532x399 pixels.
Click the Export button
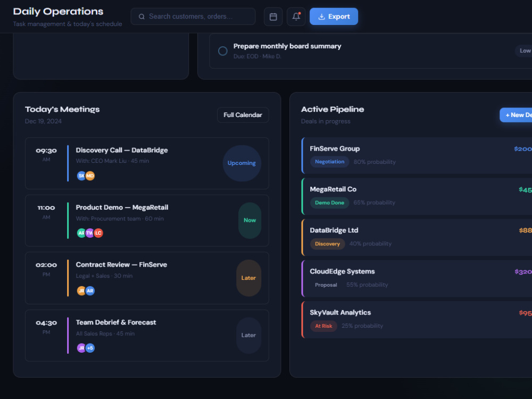click(x=334, y=16)
